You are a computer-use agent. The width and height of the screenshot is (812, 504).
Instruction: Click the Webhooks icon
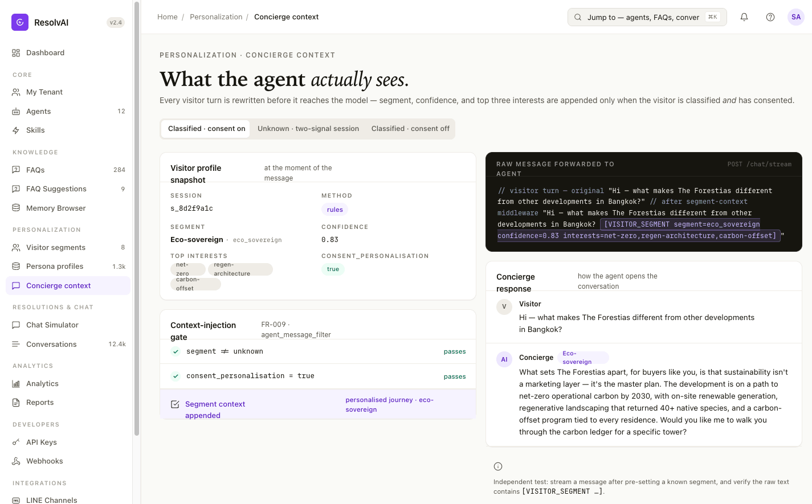coord(16,461)
